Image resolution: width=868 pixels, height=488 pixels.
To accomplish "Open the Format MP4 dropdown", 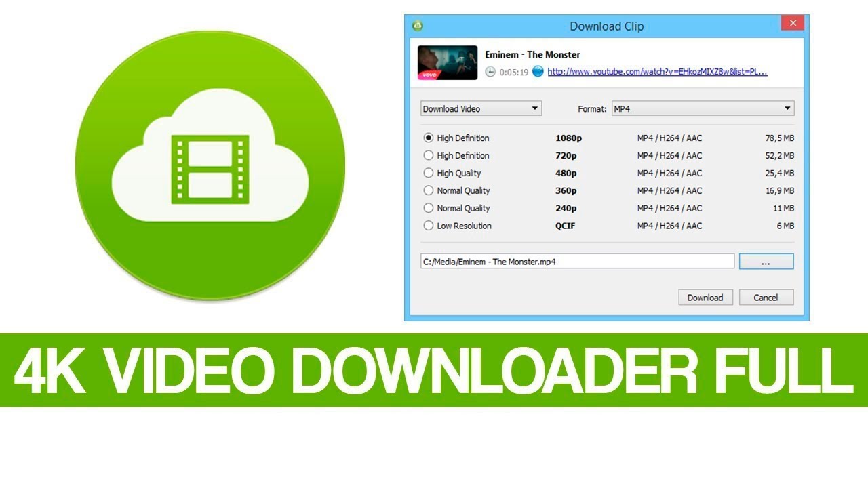I will (703, 108).
